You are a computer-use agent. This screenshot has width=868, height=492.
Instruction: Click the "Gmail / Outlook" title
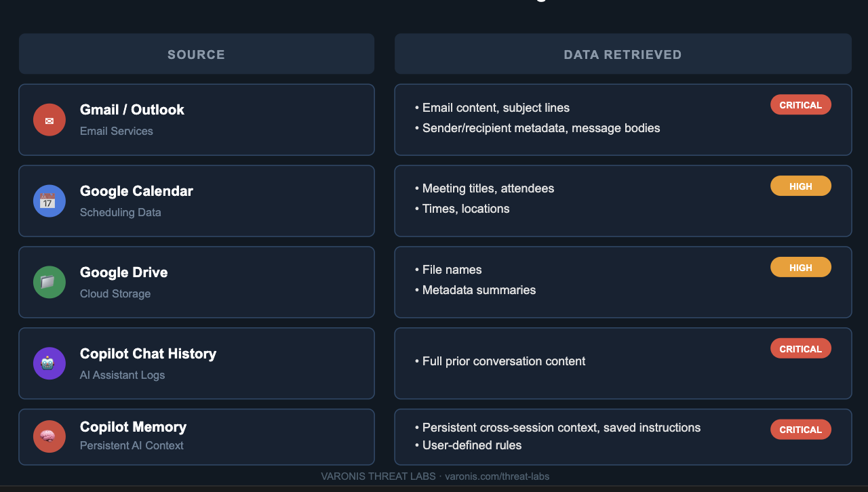(x=132, y=110)
